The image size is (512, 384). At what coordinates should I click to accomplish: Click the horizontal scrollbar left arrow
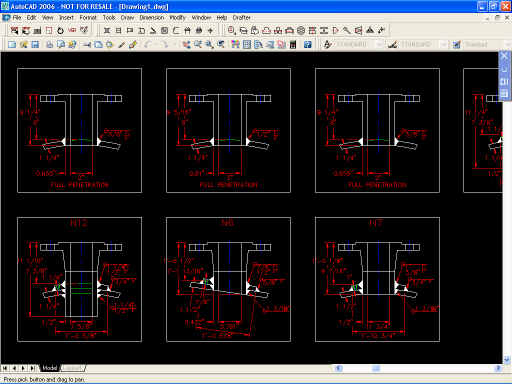(338, 368)
